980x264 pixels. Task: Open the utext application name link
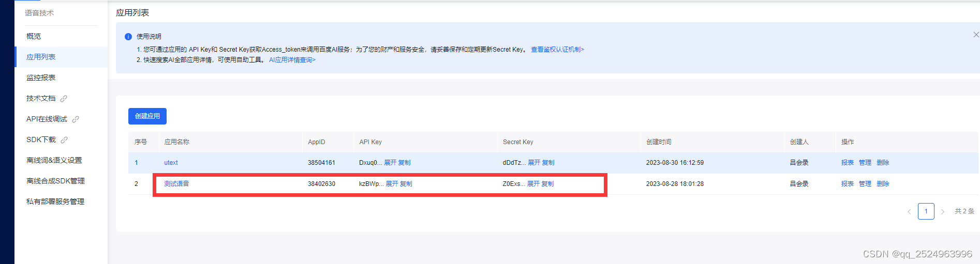click(171, 163)
